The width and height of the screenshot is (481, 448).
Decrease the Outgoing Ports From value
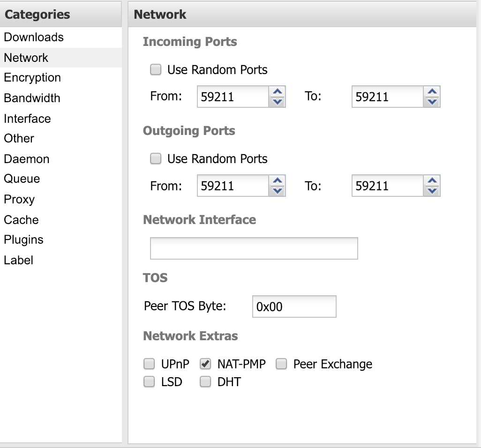pos(278,190)
